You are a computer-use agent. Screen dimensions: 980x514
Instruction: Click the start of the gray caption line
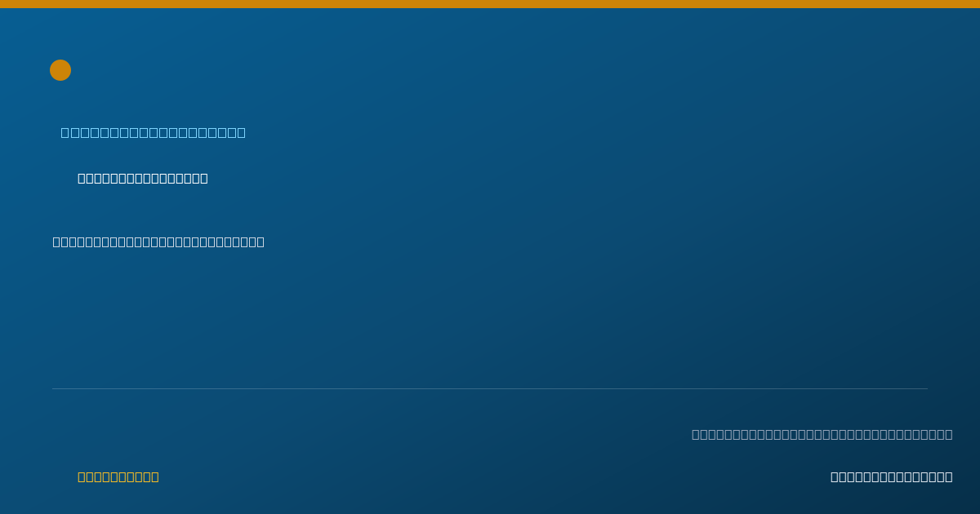coord(696,434)
